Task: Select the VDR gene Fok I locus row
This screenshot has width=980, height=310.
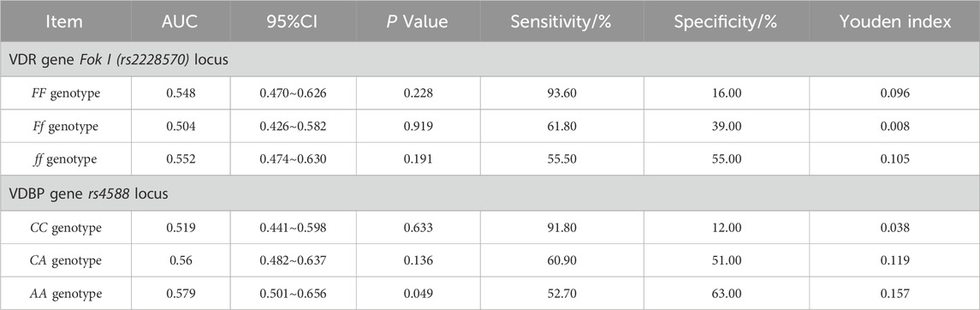Action: [x=490, y=61]
